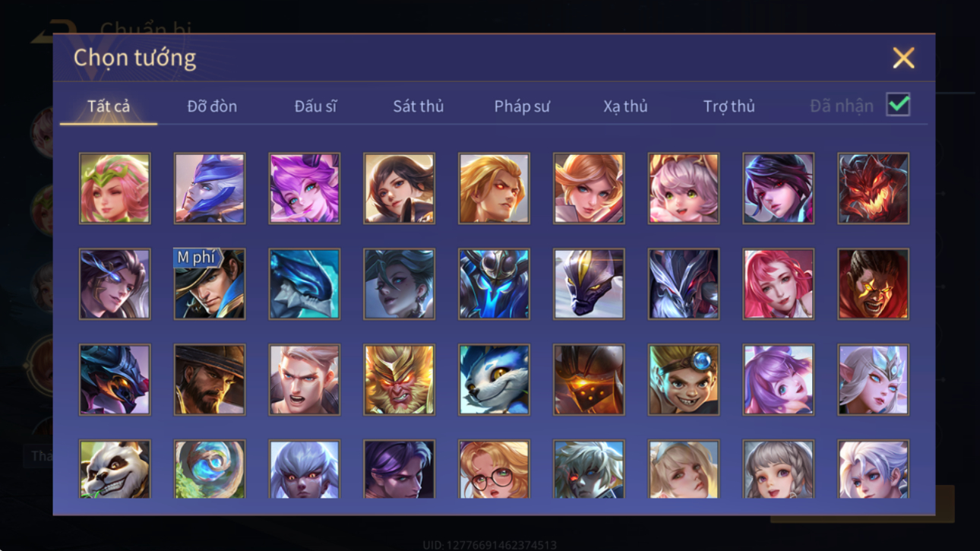
Task: Select the purple-haired horned girl hero
Action: click(x=304, y=188)
